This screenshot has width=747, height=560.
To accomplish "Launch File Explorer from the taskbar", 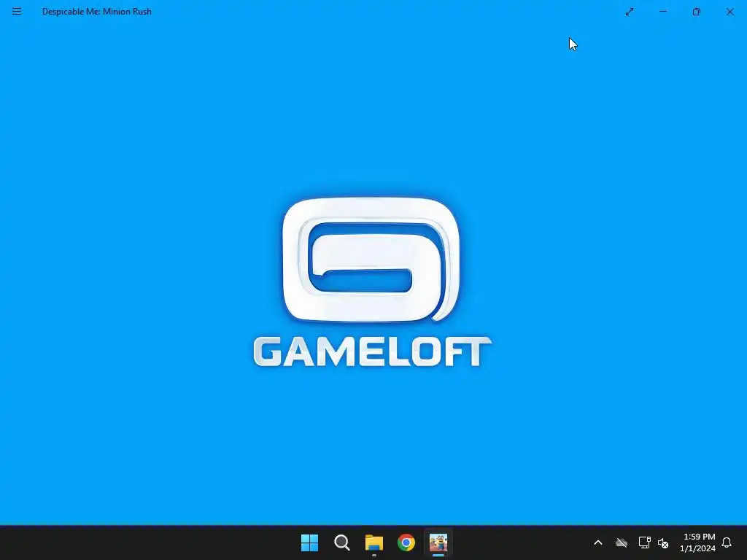I will [x=374, y=542].
